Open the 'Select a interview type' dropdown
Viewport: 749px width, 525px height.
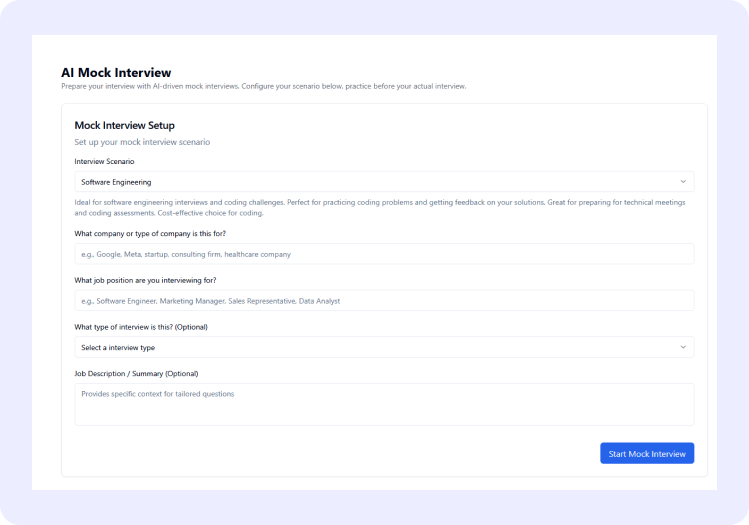(x=384, y=347)
